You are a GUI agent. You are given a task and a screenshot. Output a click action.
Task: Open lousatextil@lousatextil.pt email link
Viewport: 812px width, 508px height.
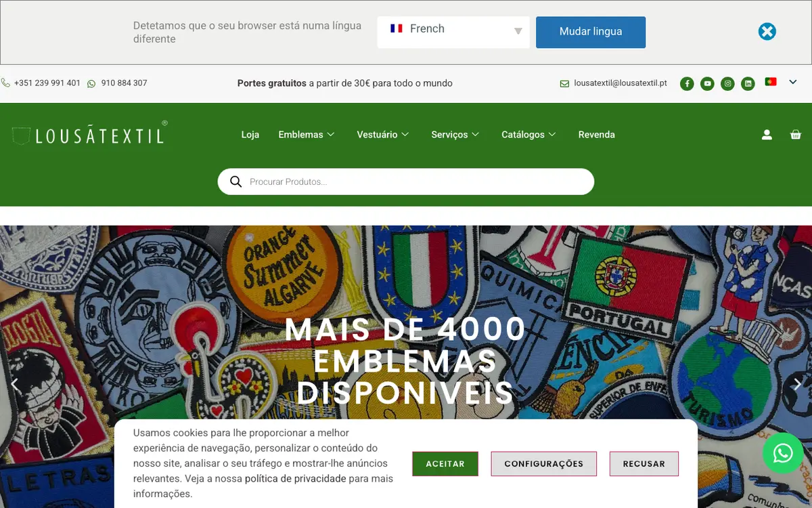[x=621, y=83]
